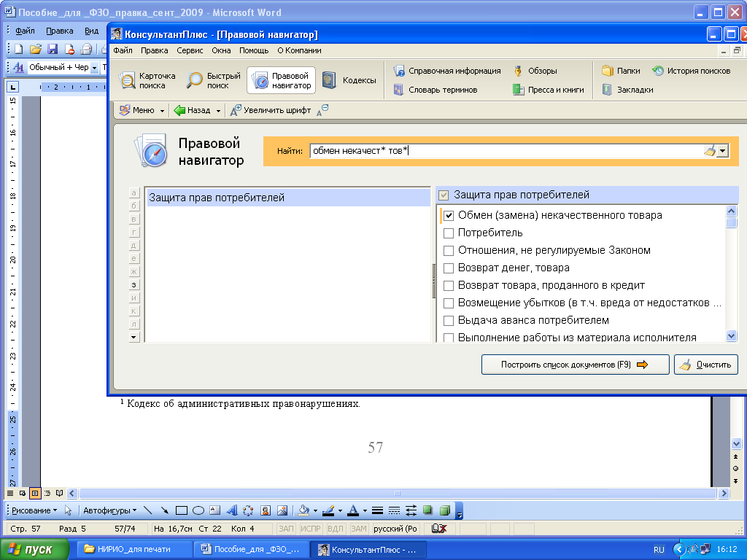Open the Автофигуры dropdown
This screenshot has width=747, height=560.
point(109,510)
